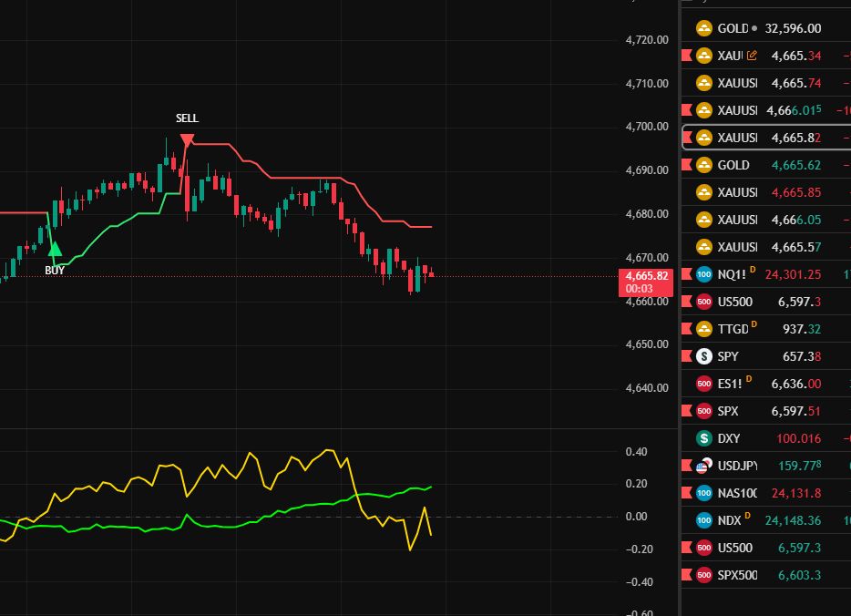Toggle the red flag on SPX row
The height and width of the screenshot is (616, 851).
[687, 411]
